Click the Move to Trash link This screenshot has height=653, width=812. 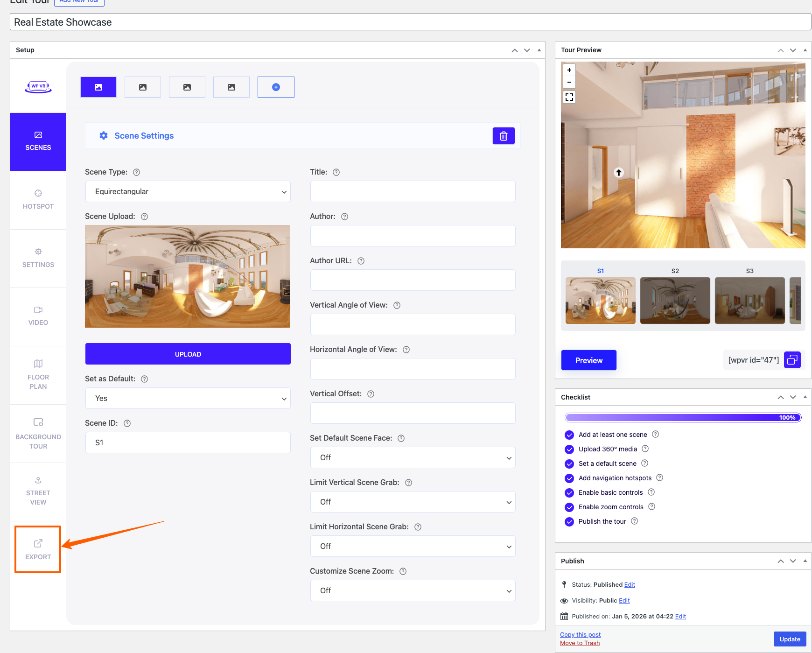(580, 643)
